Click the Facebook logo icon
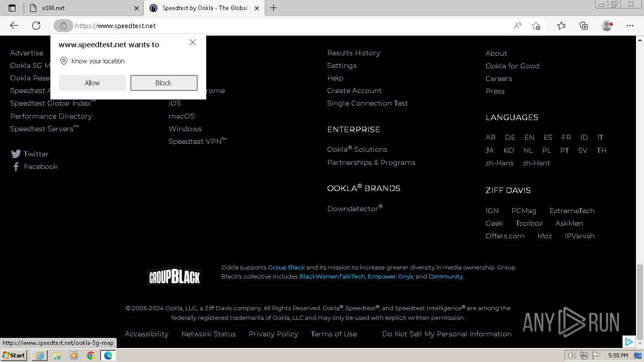This screenshot has width=644, height=362. tap(16, 166)
